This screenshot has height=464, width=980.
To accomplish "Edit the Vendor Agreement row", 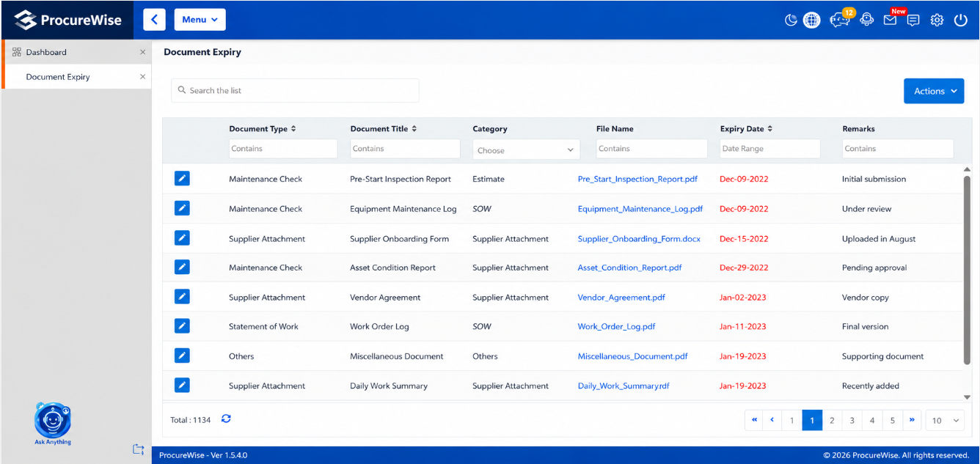I will pos(182,297).
